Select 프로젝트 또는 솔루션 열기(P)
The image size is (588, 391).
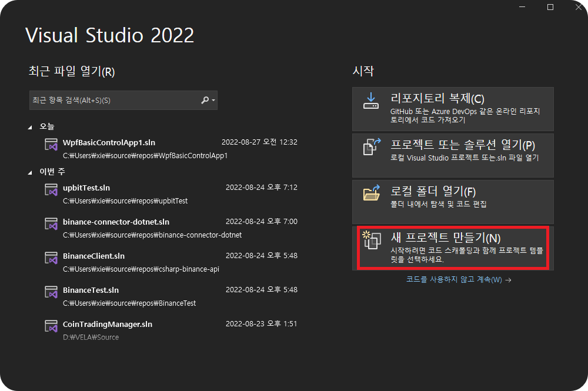pyautogui.click(x=453, y=156)
